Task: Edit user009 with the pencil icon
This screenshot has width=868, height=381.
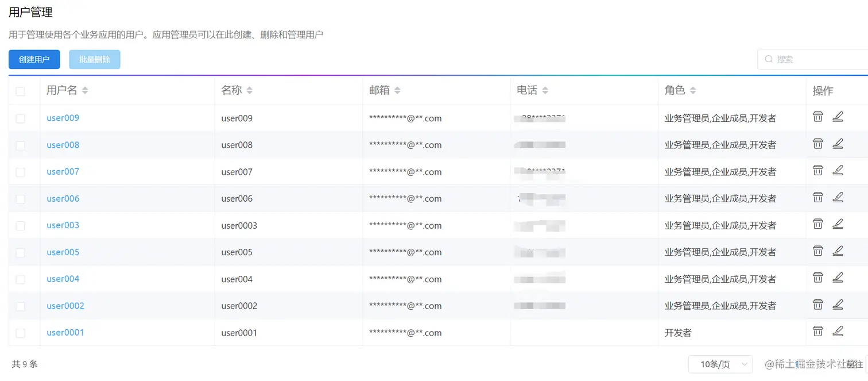Action: point(838,117)
